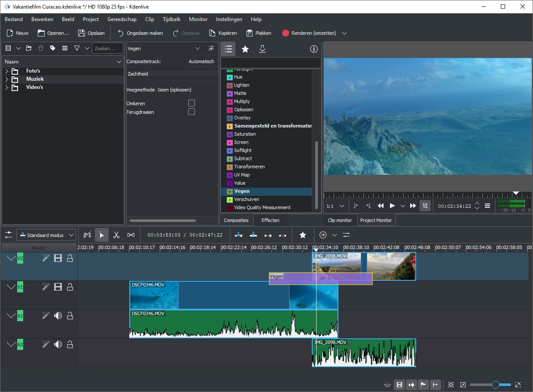This screenshot has width=533, height=392.
Task: Enable the Omkeren checkbox
Action: (x=192, y=103)
